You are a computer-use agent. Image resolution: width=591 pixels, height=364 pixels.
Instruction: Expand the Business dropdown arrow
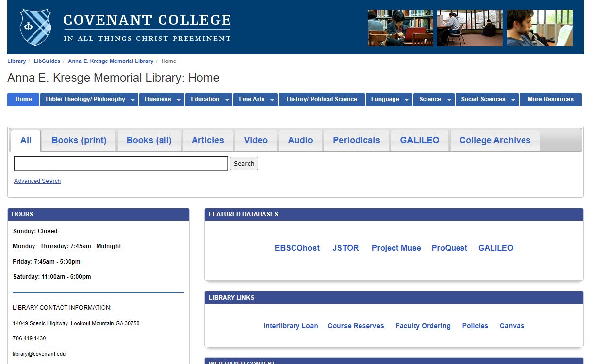tap(179, 100)
